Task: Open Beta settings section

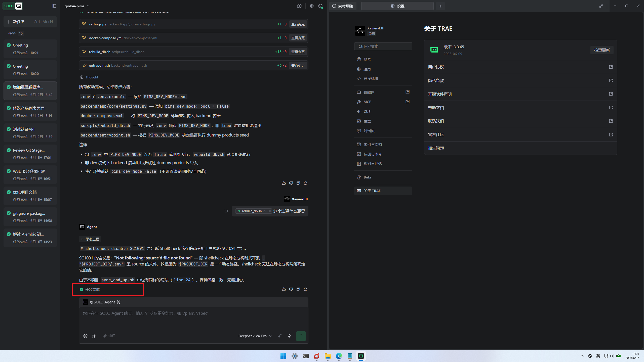Action: tap(383, 177)
